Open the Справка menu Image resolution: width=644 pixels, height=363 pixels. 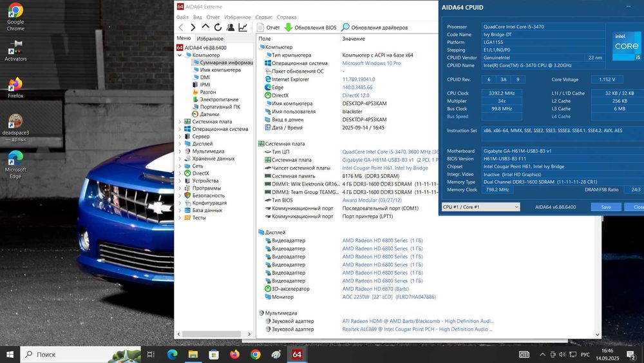click(287, 17)
